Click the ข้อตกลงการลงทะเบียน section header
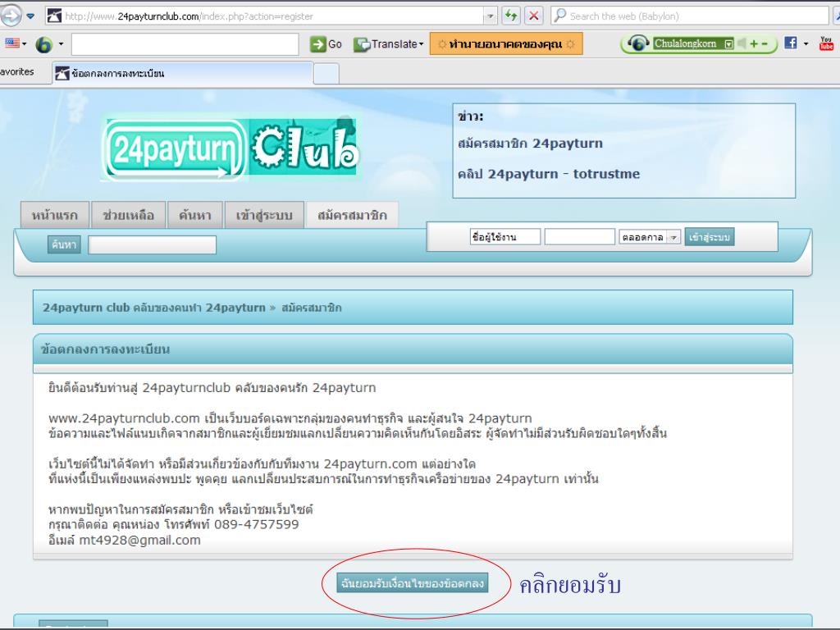This screenshot has width=840, height=630. point(413,349)
